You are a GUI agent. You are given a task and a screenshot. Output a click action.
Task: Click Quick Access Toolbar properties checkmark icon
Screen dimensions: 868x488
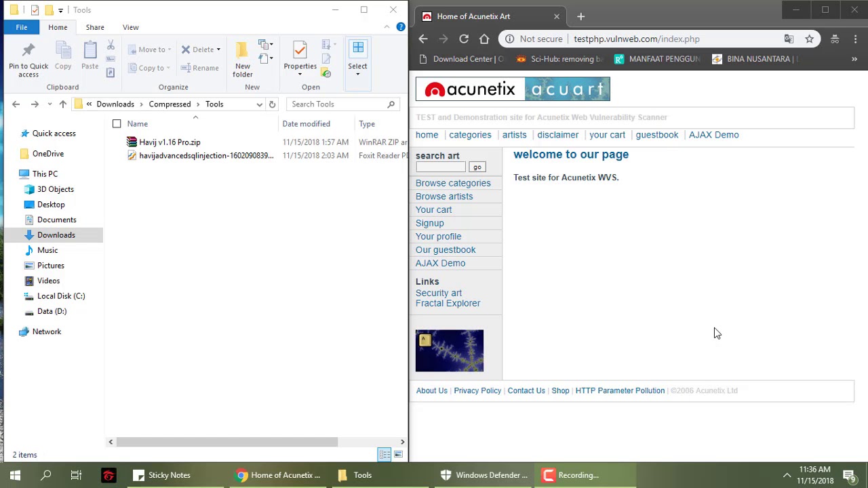[x=35, y=10]
